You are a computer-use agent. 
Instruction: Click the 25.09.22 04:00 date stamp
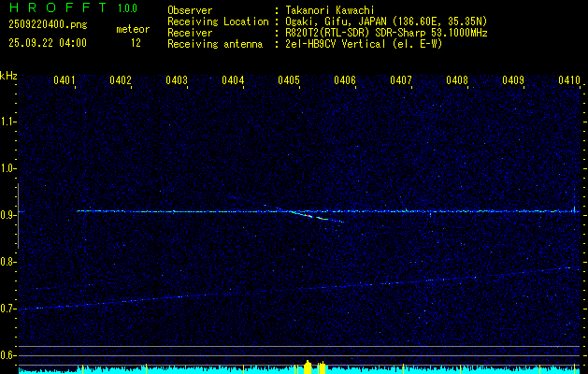pos(47,43)
